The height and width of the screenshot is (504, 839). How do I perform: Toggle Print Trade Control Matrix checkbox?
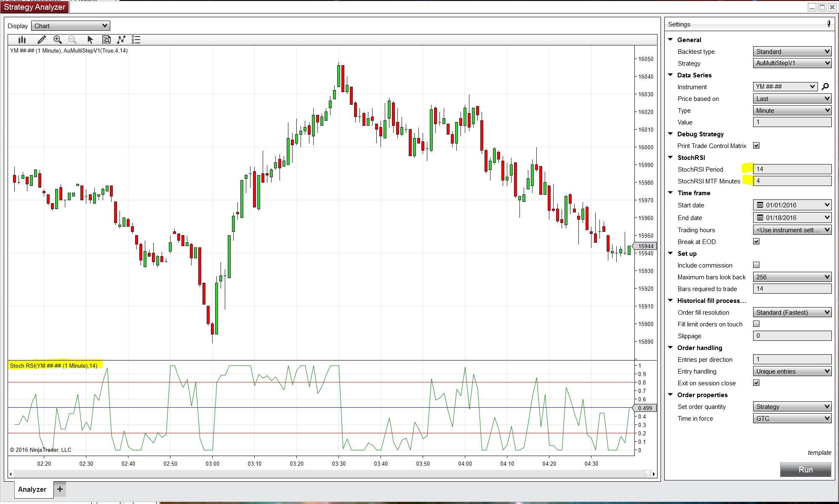pyautogui.click(x=756, y=146)
